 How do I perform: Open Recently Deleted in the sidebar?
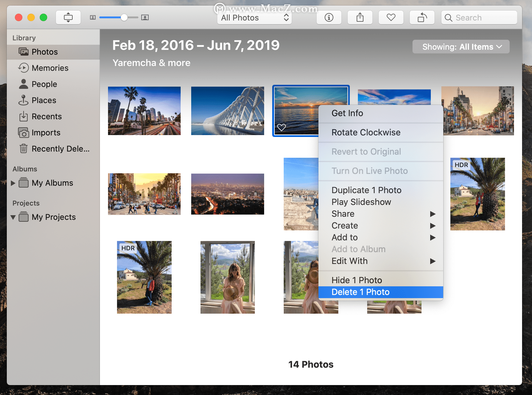click(x=53, y=149)
